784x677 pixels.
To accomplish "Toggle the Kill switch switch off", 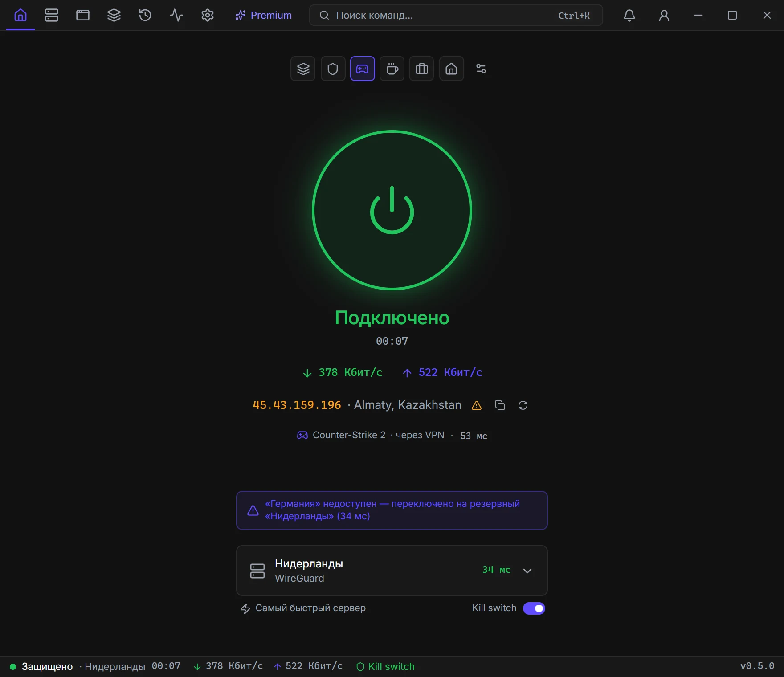I will pyautogui.click(x=534, y=608).
